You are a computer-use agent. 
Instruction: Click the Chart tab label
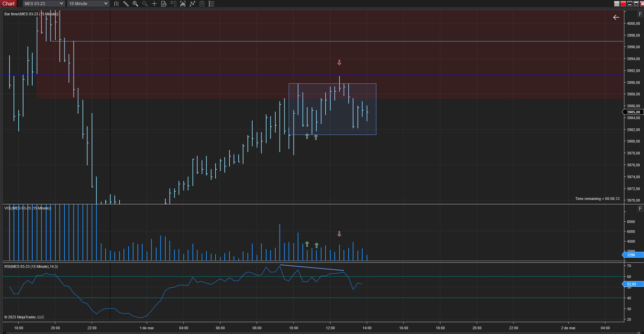tap(8, 4)
